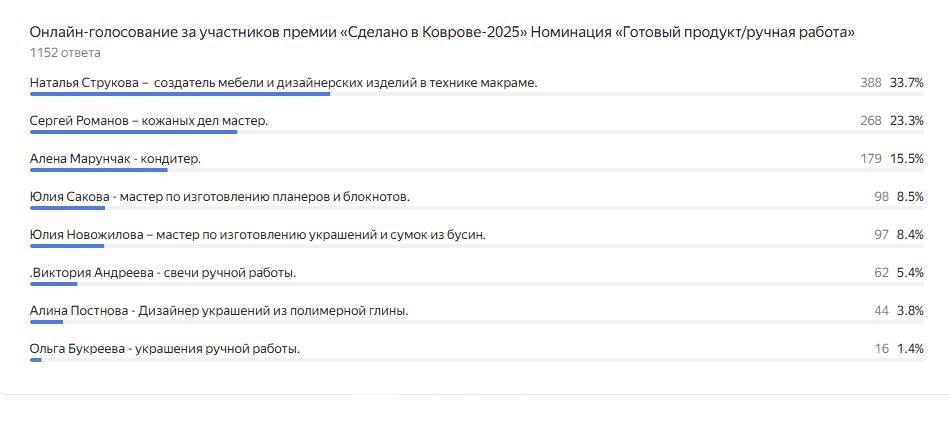Click the 8.5% percentage for Юлия Сакова

tap(910, 197)
